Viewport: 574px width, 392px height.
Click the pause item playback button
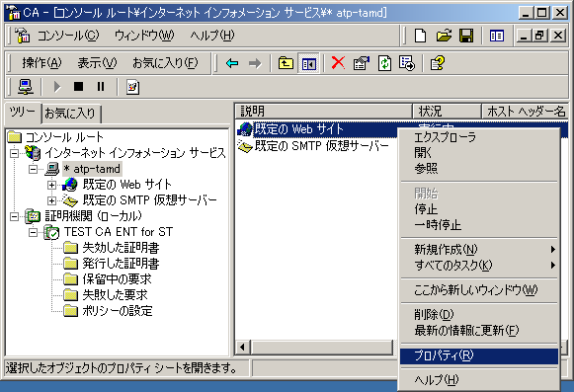pos(101,87)
